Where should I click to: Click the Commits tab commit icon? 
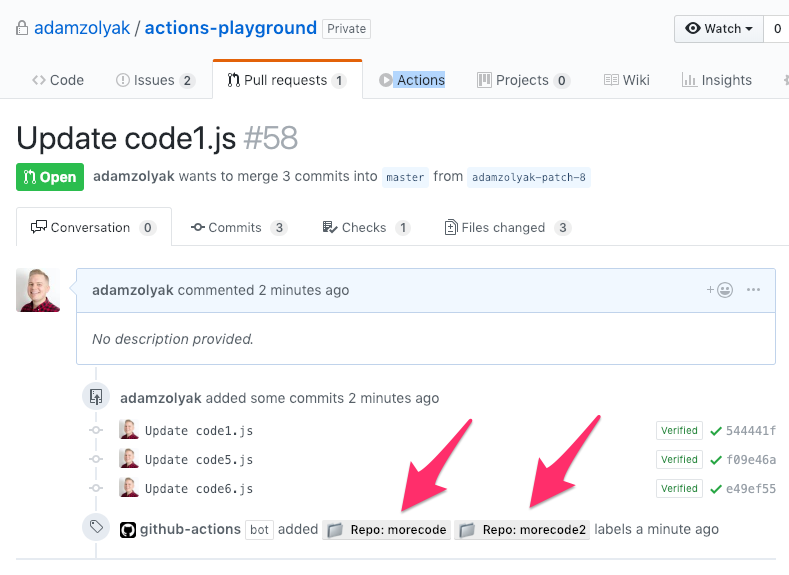[198, 227]
